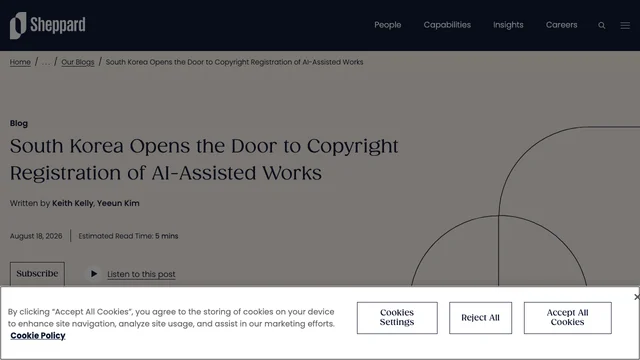Click the August 18 date text
The height and width of the screenshot is (360, 640).
click(x=36, y=236)
